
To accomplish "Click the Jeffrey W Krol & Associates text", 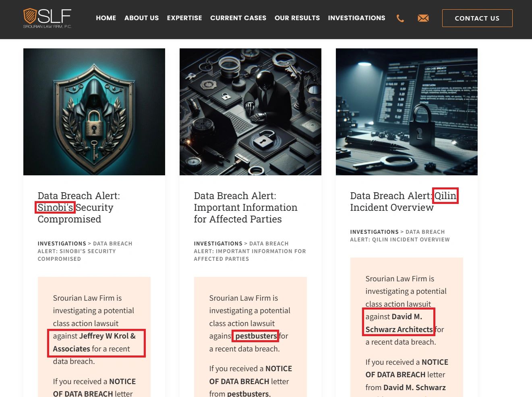I will coord(94,342).
